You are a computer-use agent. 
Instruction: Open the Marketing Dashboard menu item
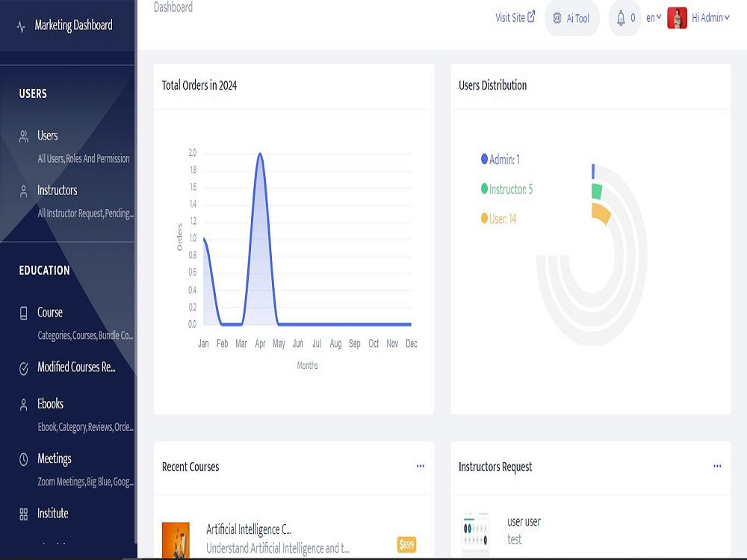tap(73, 25)
